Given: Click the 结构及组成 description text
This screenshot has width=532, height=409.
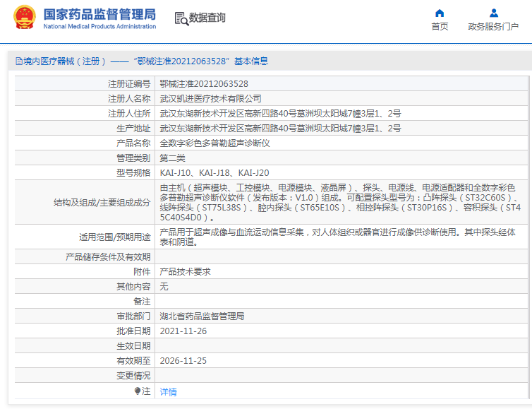Looking at the screenshot, I should click(340, 203).
